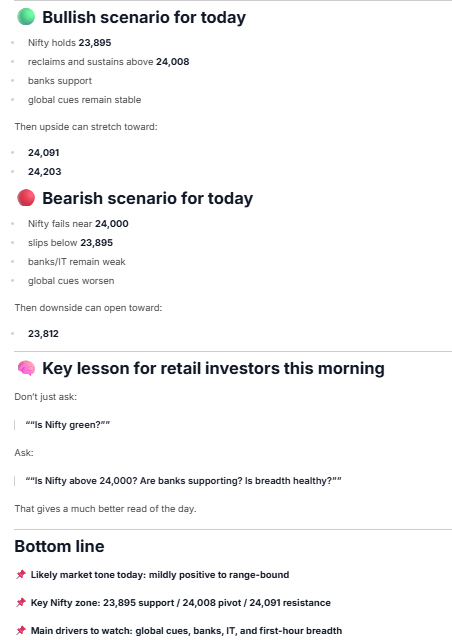This screenshot has width=452, height=640.
Task: Click the Key lesson for retail investors heading
Action: (213, 368)
